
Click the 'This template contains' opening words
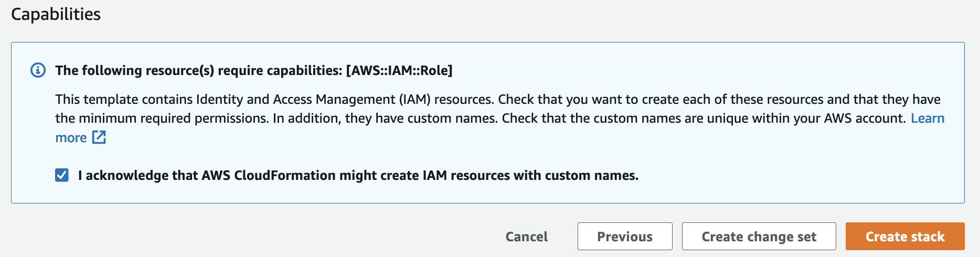pyautogui.click(x=124, y=100)
